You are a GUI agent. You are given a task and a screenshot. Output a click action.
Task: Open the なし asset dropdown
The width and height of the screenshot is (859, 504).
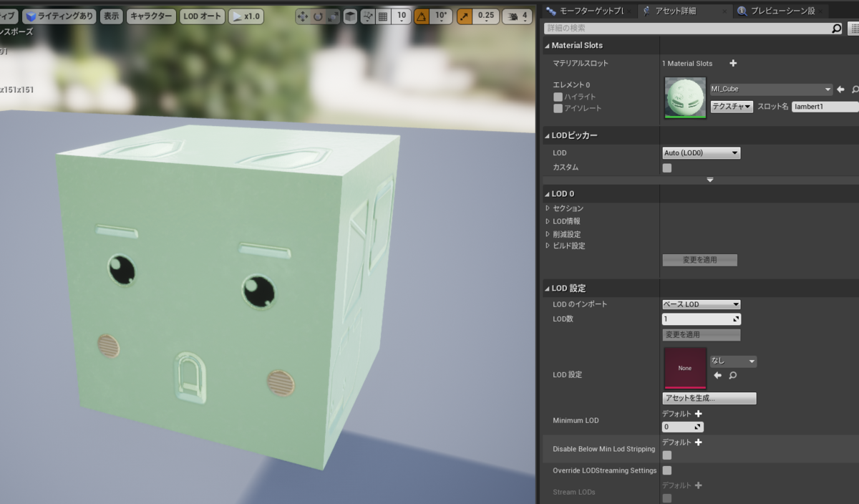pyautogui.click(x=733, y=362)
